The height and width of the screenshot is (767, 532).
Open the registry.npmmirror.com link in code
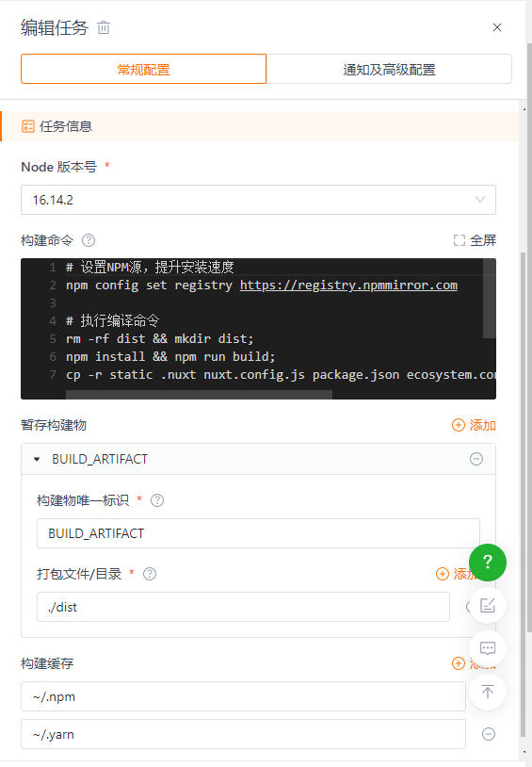click(348, 286)
